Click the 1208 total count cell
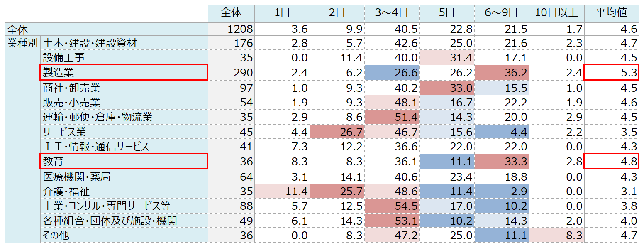This screenshot has height=248, width=644. [x=231, y=29]
